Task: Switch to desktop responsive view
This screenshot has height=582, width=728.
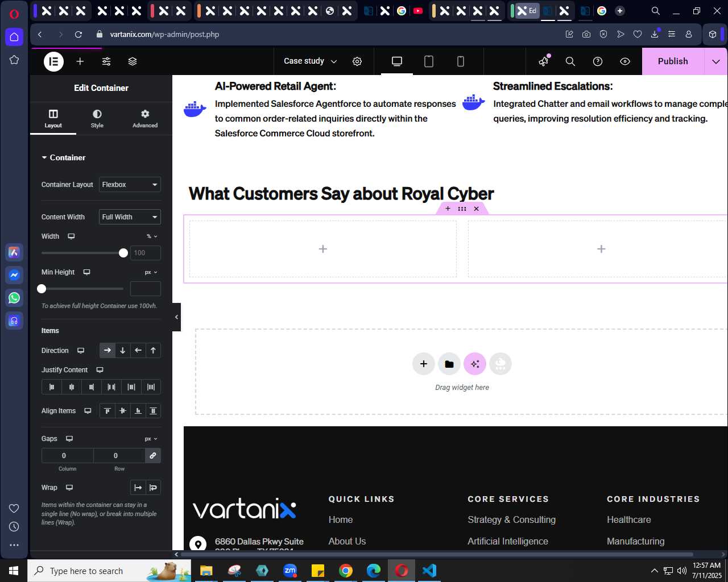Action: (x=397, y=61)
